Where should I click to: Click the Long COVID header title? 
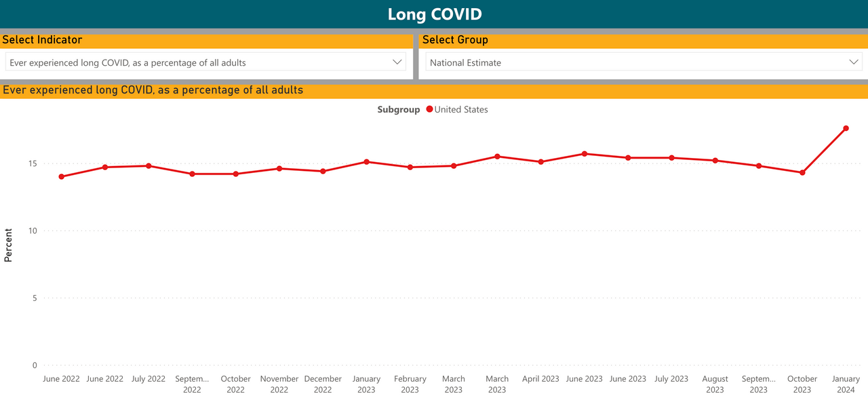[434, 14]
